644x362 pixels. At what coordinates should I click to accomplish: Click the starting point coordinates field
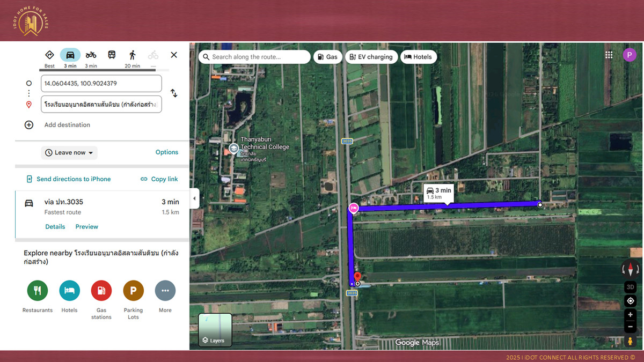point(101,84)
